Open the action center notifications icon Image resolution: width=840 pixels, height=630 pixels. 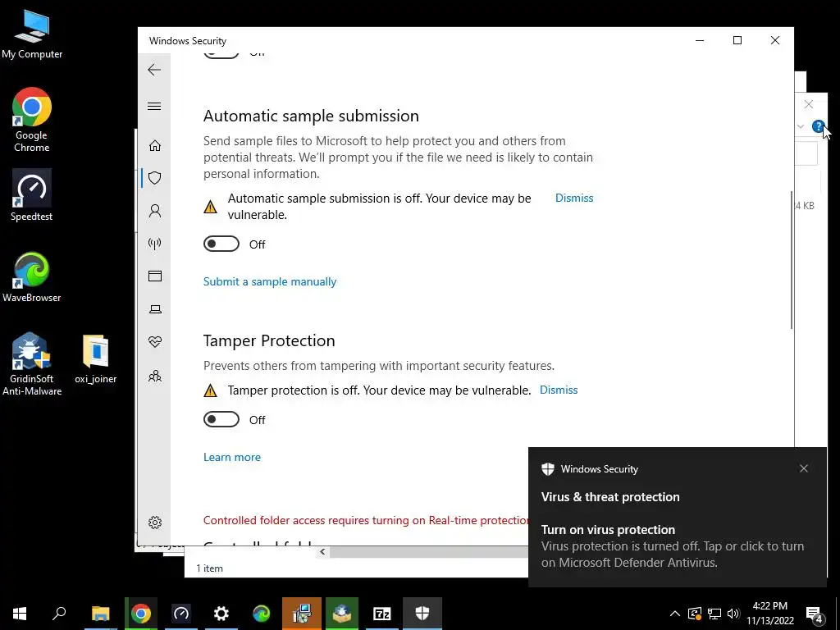coord(815,614)
